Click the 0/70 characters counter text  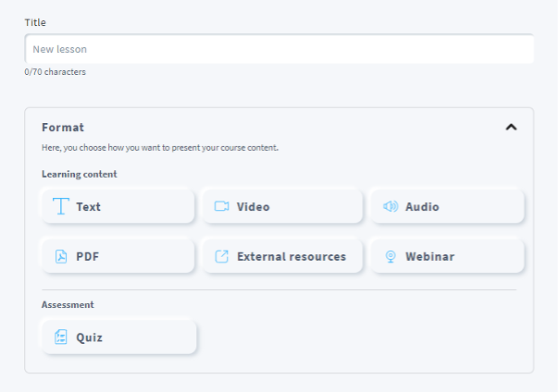point(56,72)
